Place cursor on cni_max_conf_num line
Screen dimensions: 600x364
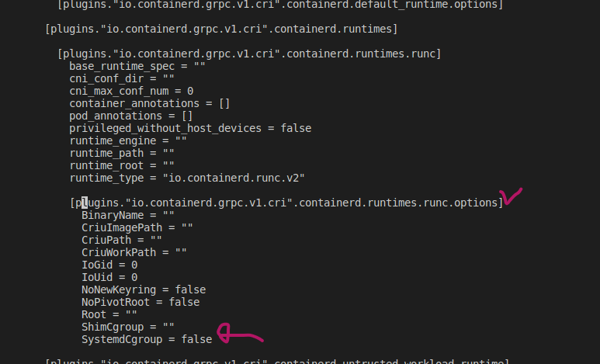click(131, 91)
